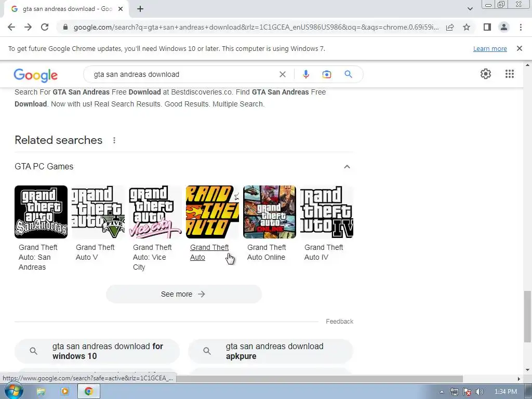The width and height of the screenshot is (532, 399).
Task: Close the gta san andreas download tab
Action: pos(121,9)
